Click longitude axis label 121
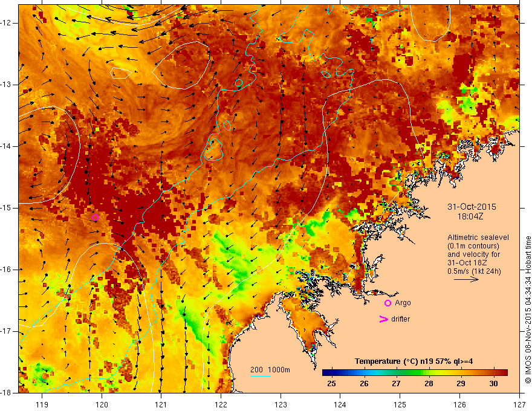 click(x=161, y=404)
